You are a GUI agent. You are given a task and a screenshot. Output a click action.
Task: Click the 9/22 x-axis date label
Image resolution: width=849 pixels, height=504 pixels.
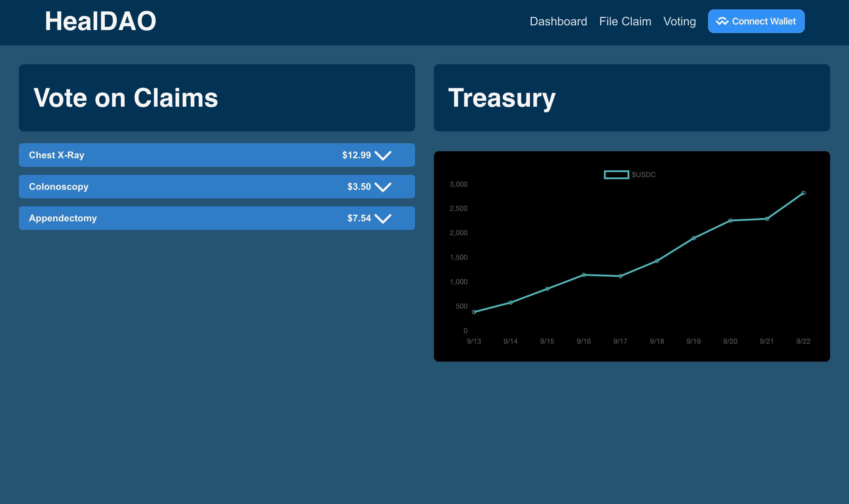[x=804, y=341]
